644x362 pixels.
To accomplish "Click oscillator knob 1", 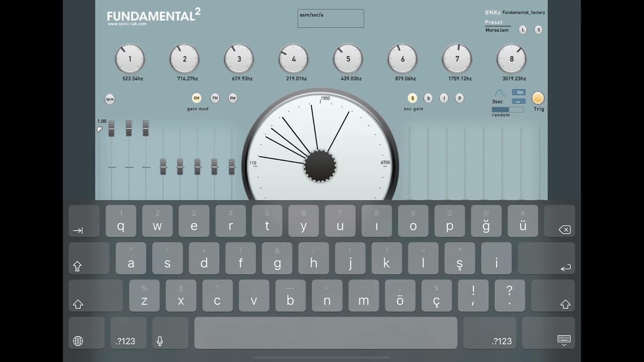I will 130,59.
